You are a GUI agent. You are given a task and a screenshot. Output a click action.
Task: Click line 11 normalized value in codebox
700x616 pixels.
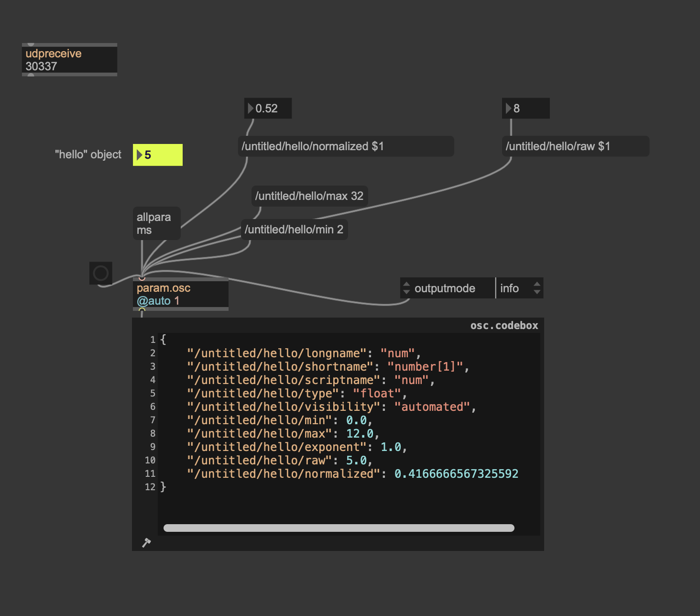tap(456, 474)
